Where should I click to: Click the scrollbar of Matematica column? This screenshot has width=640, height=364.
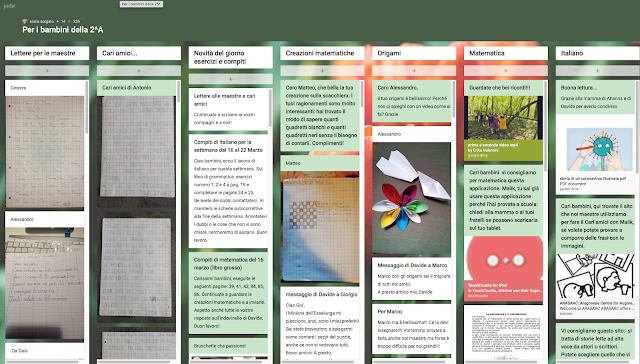click(545, 126)
